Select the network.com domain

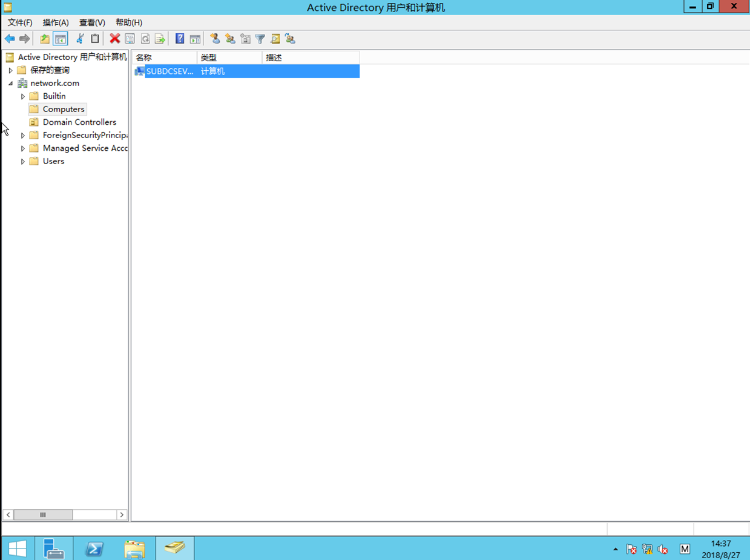(54, 84)
